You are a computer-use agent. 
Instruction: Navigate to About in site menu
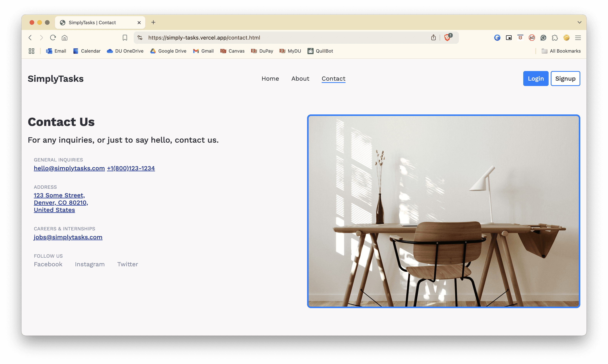click(x=300, y=79)
